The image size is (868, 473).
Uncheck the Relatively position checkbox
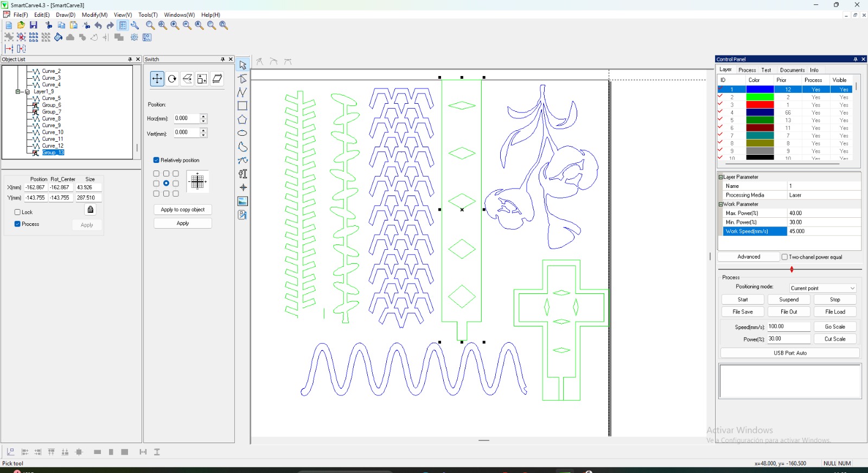[156, 160]
